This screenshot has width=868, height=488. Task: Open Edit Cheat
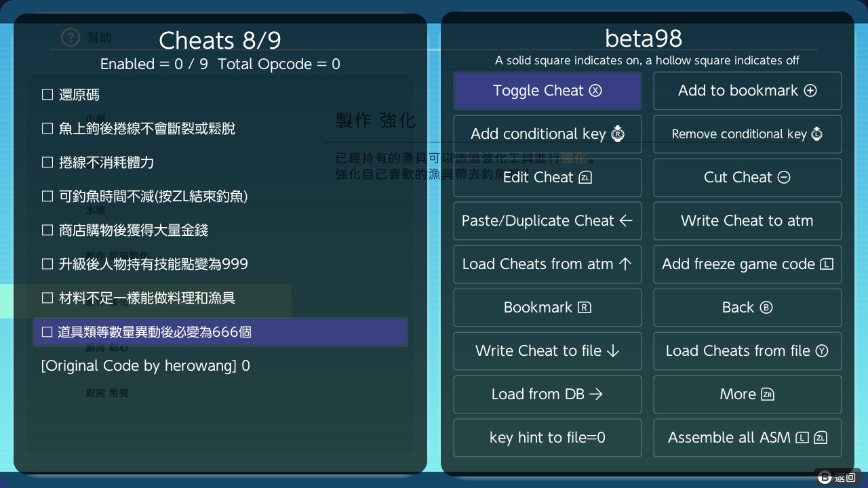[x=547, y=177]
